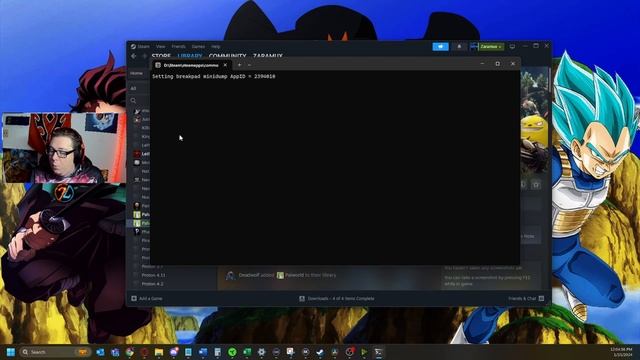Click the Palworld icon in the activity feed

280,276
